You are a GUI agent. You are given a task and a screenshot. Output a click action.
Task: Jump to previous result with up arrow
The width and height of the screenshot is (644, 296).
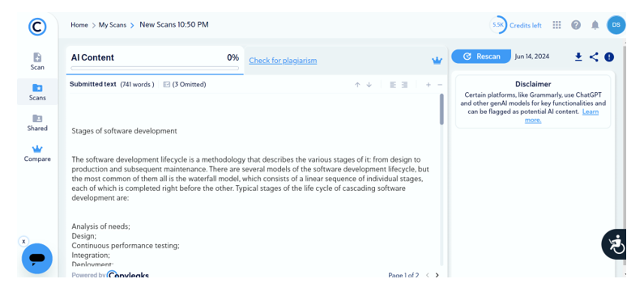tap(357, 84)
